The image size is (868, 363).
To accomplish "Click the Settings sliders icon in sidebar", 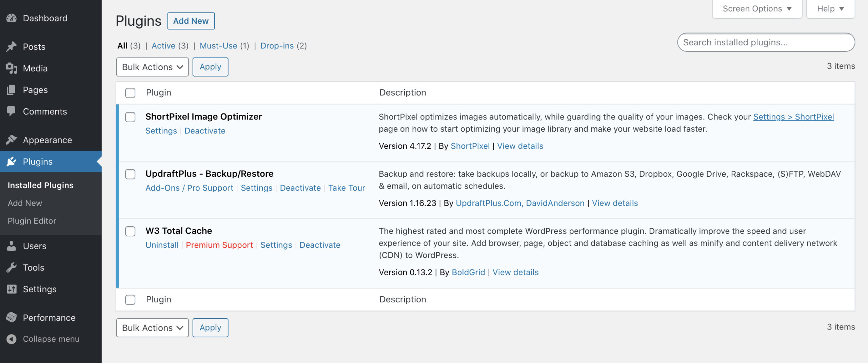I will pyautogui.click(x=12, y=289).
